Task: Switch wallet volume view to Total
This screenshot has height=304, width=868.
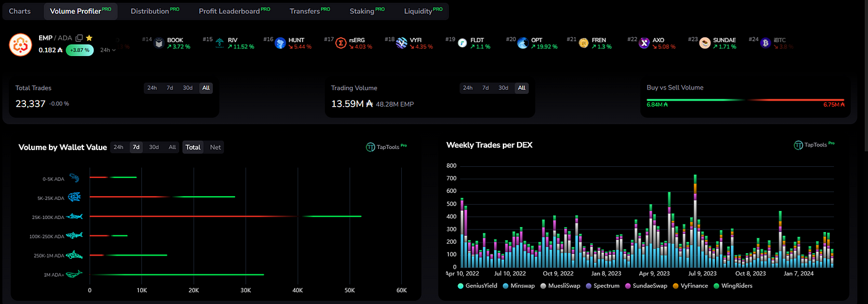Action: (193, 147)
